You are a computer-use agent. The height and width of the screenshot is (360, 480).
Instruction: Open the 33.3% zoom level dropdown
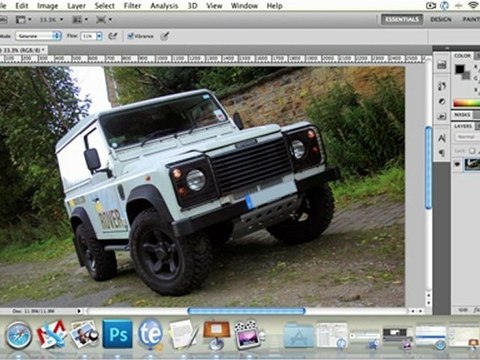(x=51, y=20)
